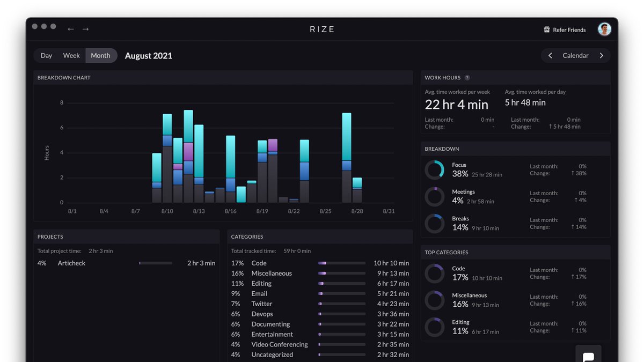The image size is (644, 362).
Task: Open the Refer Friends gift icon
Action: click(547, 29)
